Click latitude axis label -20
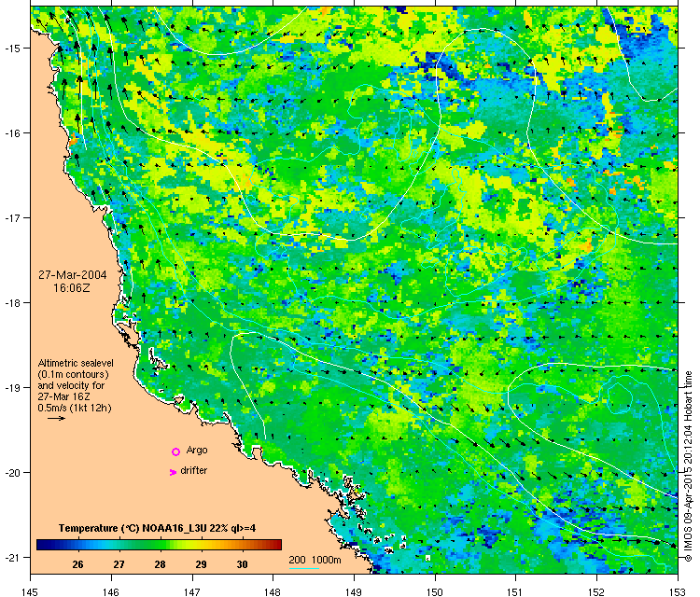 tap(11, 473)
